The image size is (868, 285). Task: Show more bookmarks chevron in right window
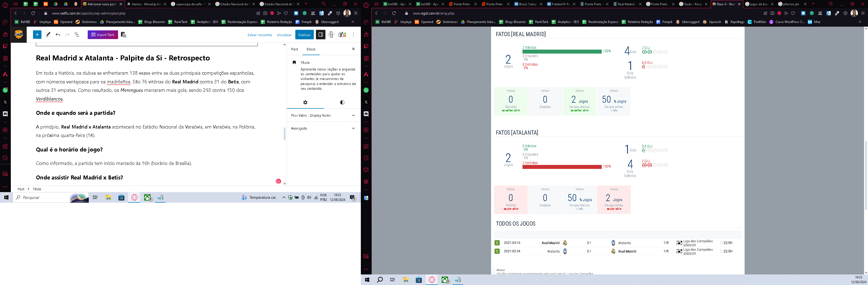860,22
